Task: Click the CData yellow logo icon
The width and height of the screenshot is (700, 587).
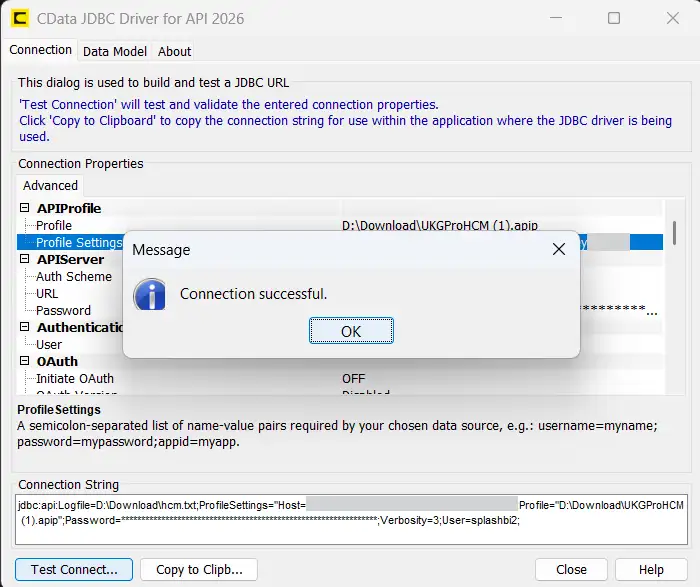Action: click(19, 19)
